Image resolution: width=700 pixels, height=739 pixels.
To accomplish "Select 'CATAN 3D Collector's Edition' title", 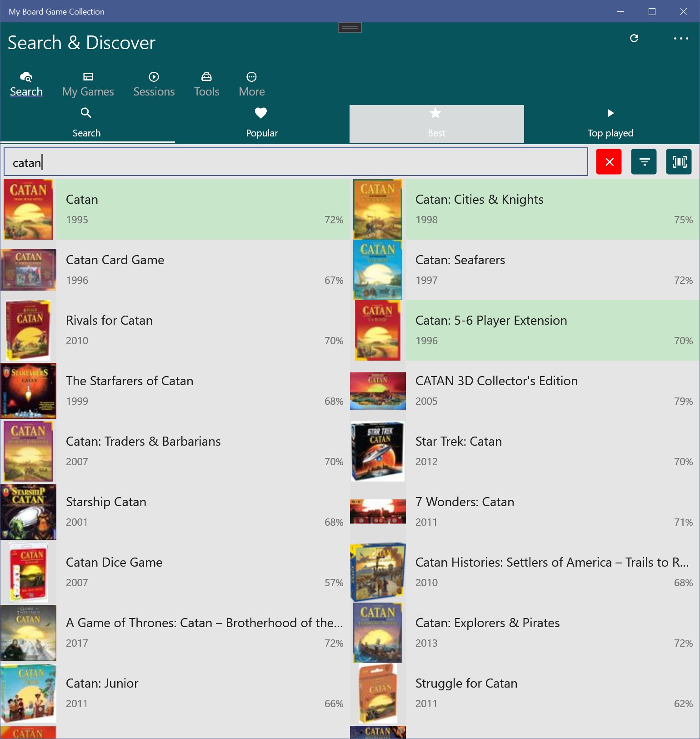I will click(x=497, y=381).
